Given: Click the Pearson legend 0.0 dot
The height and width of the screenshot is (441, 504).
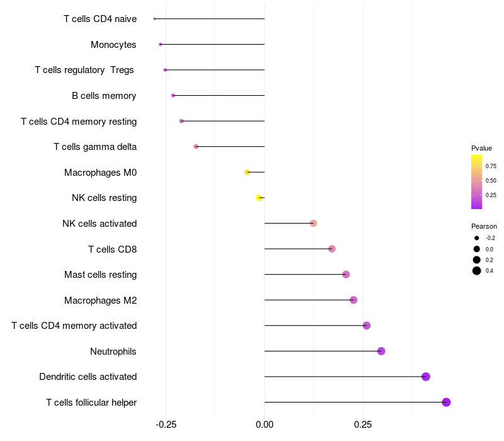Looking at the screenshot, I should click(x=477, y=249).
